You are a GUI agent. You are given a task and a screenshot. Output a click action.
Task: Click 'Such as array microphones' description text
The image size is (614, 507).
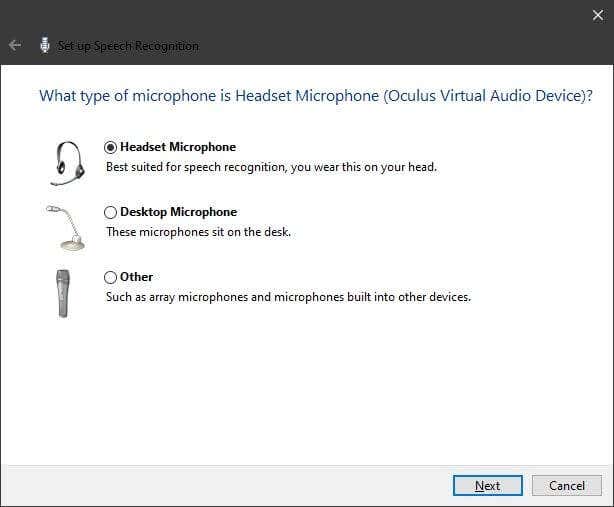point(288,297)
